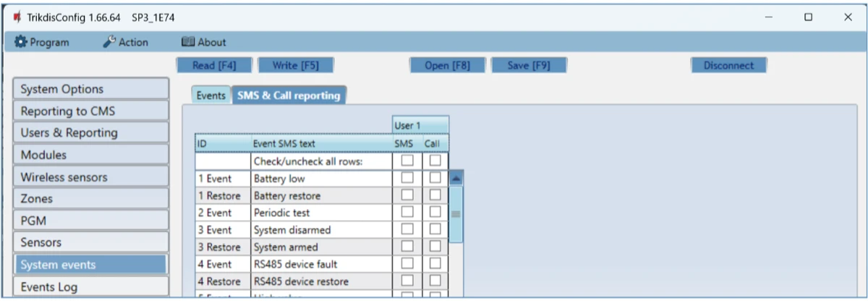Click the Write [F5] button
This screenshot has height=301, width=868.
point(294,65)
